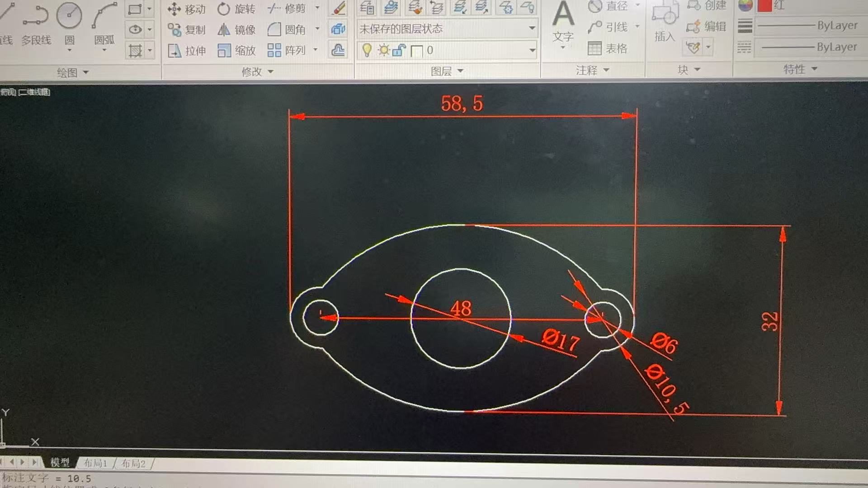Viewport: 868px width, 488px height.
Task: Click the Array (阵列) tool icon
Action: pyautogui.click(x=274, y=50)
